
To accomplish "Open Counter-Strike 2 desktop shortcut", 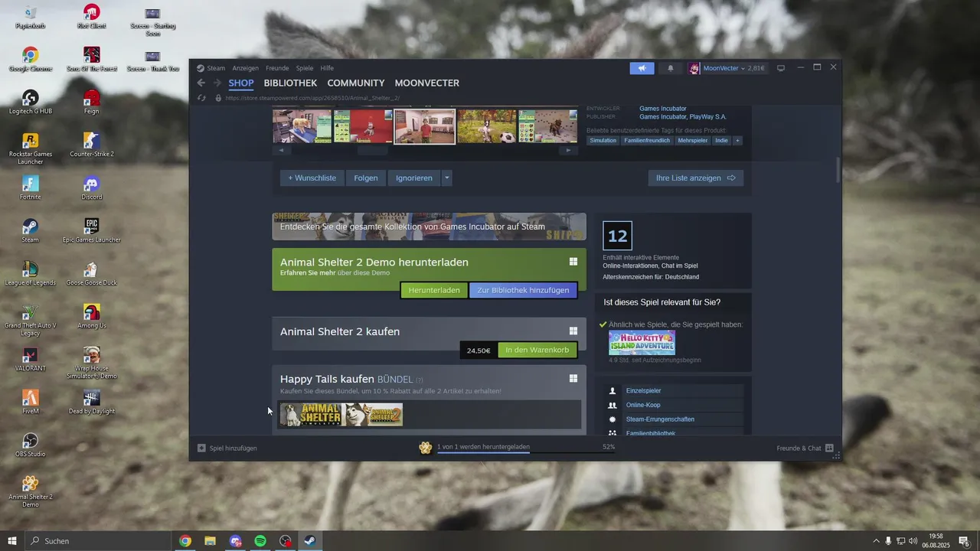I will [x=91, y=145].
